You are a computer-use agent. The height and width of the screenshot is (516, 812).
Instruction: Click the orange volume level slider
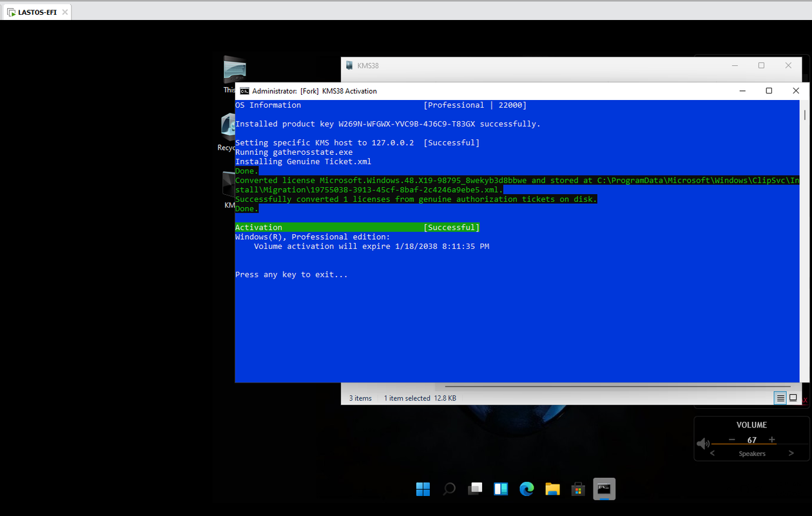[744, 444]
